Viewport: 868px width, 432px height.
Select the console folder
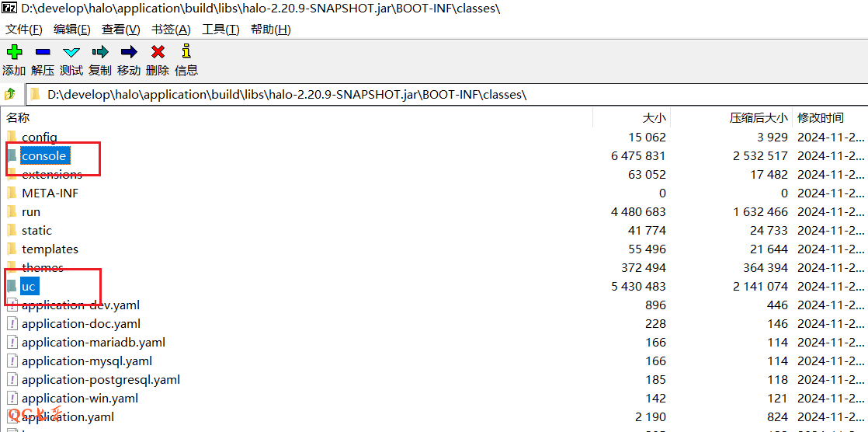pyautogui.click(x=43, y=156)
